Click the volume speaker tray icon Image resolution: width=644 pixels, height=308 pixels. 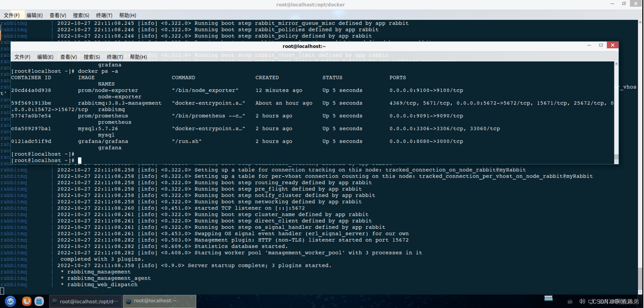tap(582, 302)
